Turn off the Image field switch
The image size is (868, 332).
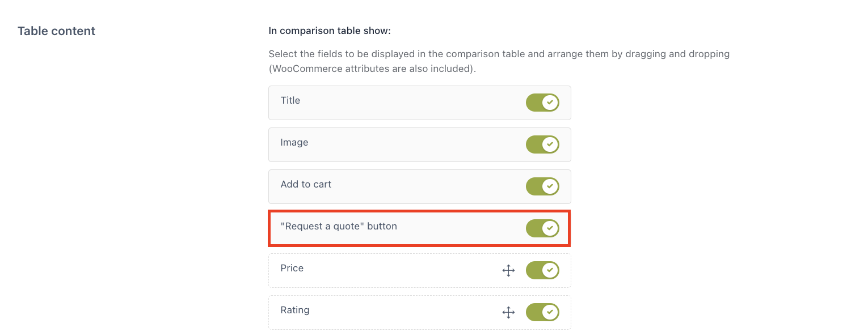pos(542,144)
